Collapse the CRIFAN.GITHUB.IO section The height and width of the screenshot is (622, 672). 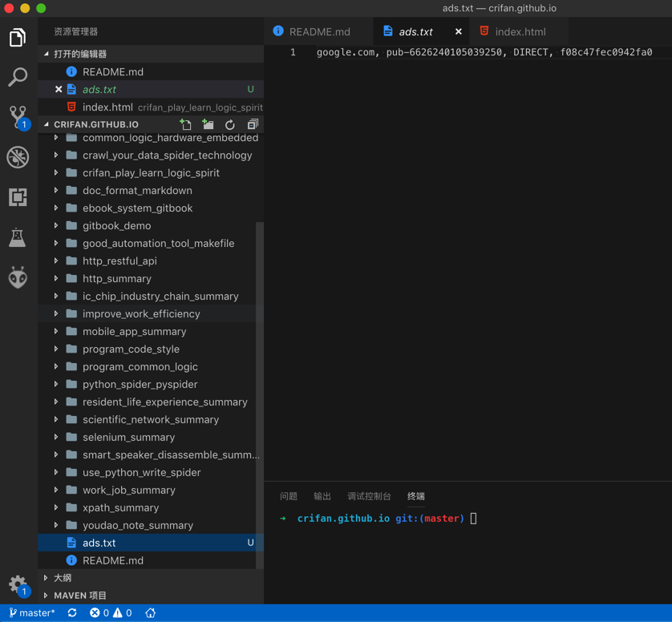point(96,124)
